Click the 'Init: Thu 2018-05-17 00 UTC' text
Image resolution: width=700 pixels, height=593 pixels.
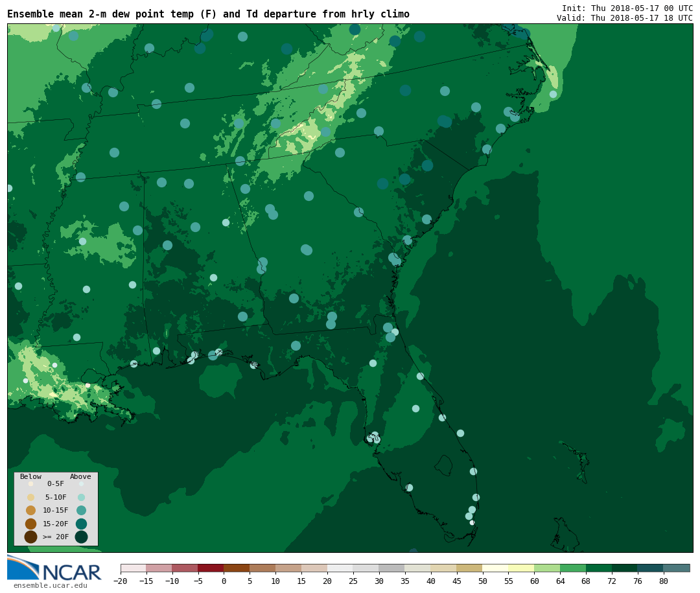[627, 8]
